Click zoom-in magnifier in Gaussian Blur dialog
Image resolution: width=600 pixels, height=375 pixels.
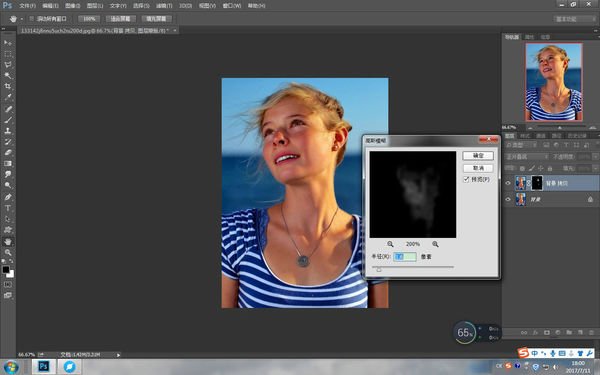pos(435,244)
